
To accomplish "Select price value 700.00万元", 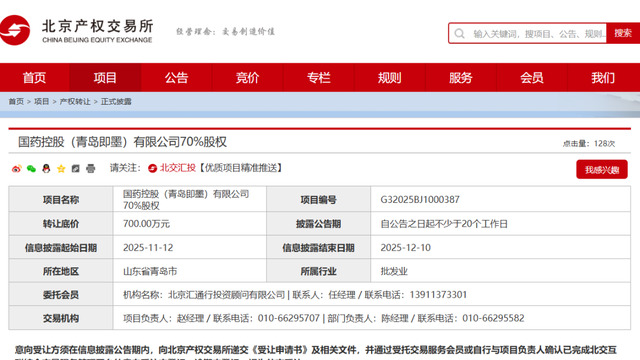I will point(146,224).
